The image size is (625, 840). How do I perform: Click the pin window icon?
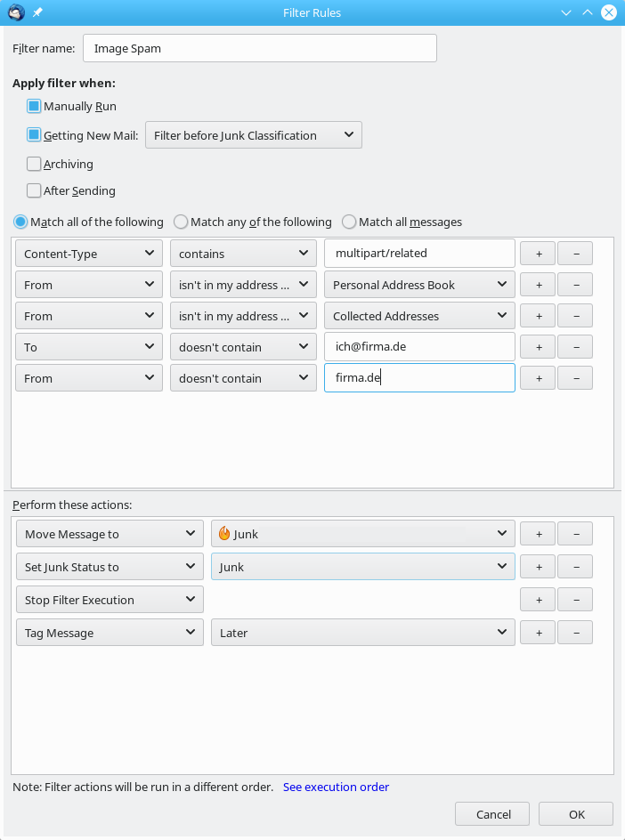click(x=37, y=12)
